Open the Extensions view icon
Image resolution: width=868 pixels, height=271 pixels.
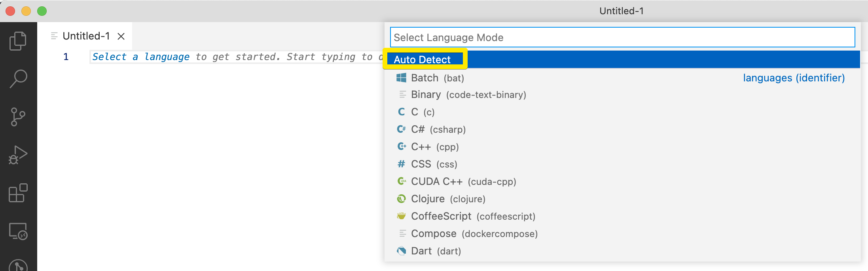[x=18, y=193]
